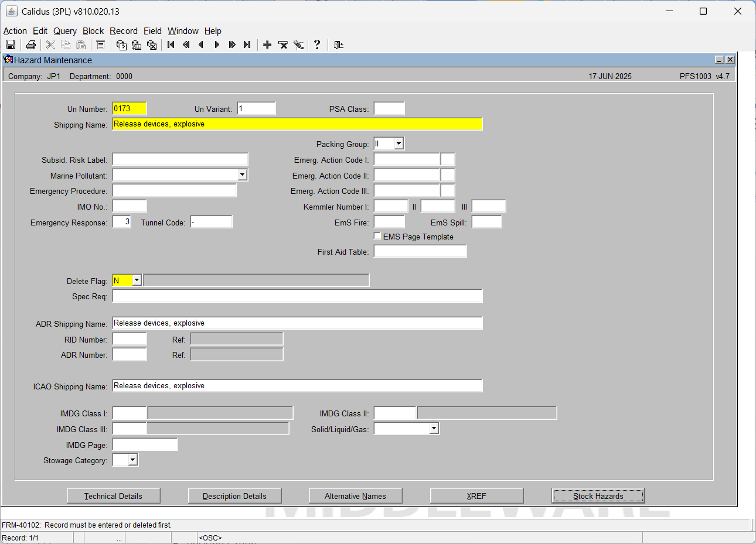Click the Enter Query toolbar icon
The width and height of the screenshot is (756, 544).
coord(121,45)
